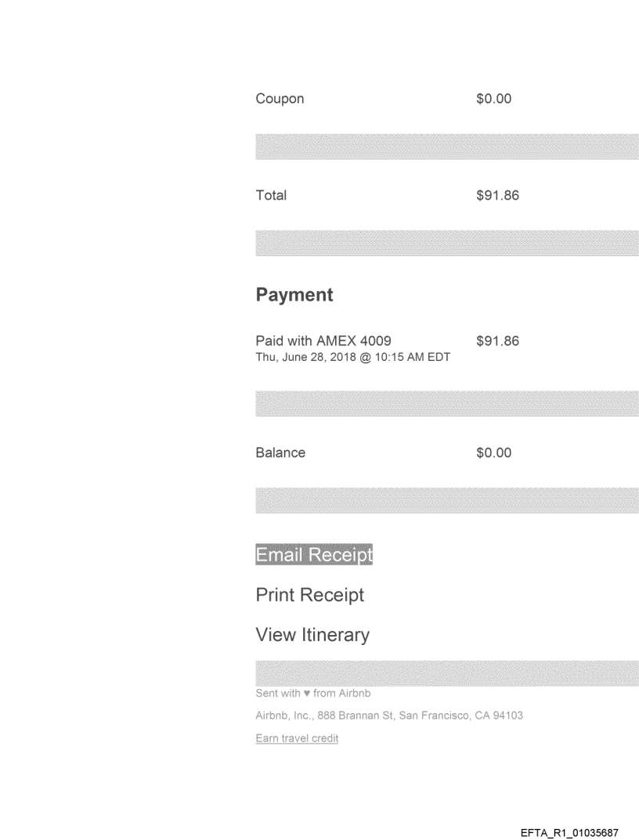
Task: Select the Paid with AMEX 4009 text
Action: (x=323, y=341)
